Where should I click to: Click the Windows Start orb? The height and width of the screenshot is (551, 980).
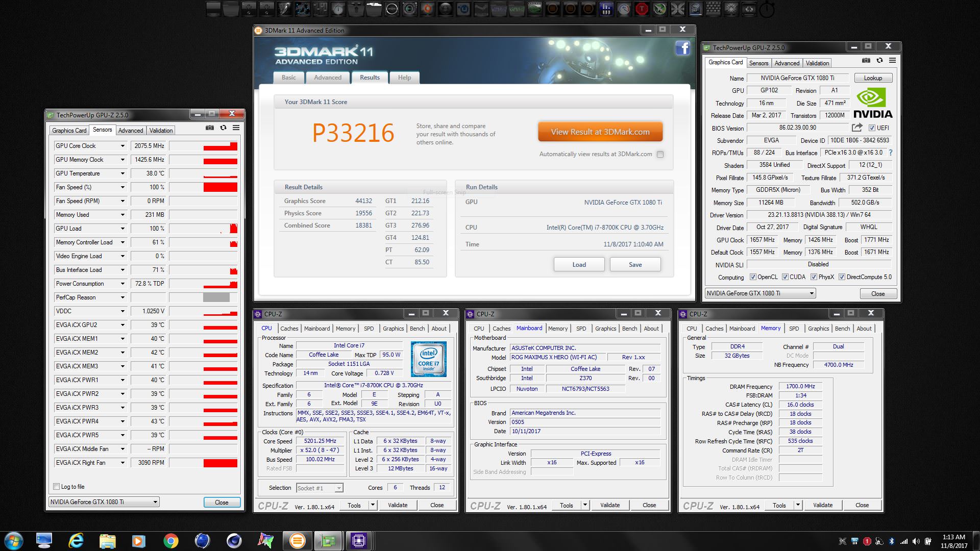pyautogui.click(x=14, y=541)
